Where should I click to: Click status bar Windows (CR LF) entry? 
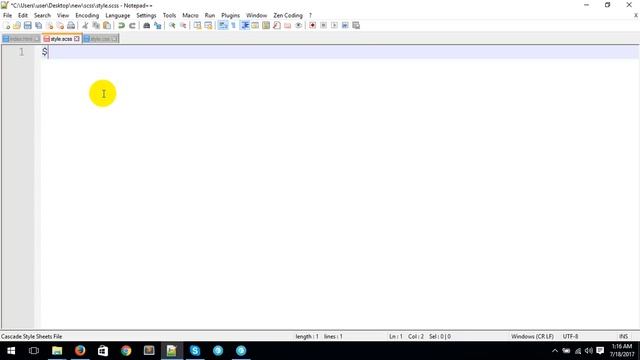coord(532,336)
